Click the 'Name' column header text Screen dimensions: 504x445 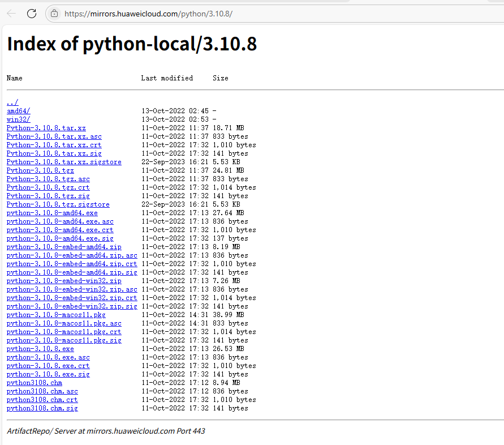click(15, 78)
